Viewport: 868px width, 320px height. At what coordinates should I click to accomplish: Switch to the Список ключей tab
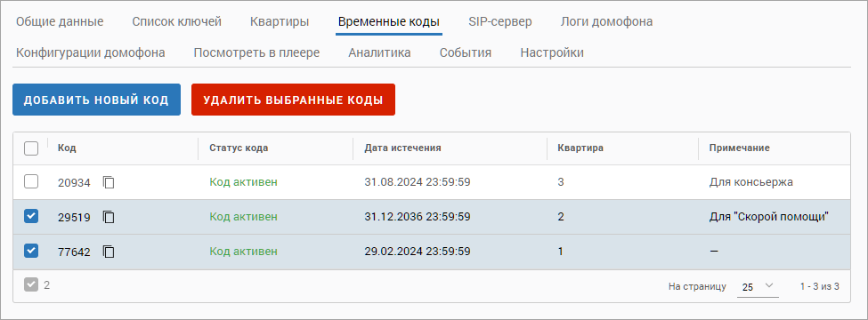(x=176, y=21)
